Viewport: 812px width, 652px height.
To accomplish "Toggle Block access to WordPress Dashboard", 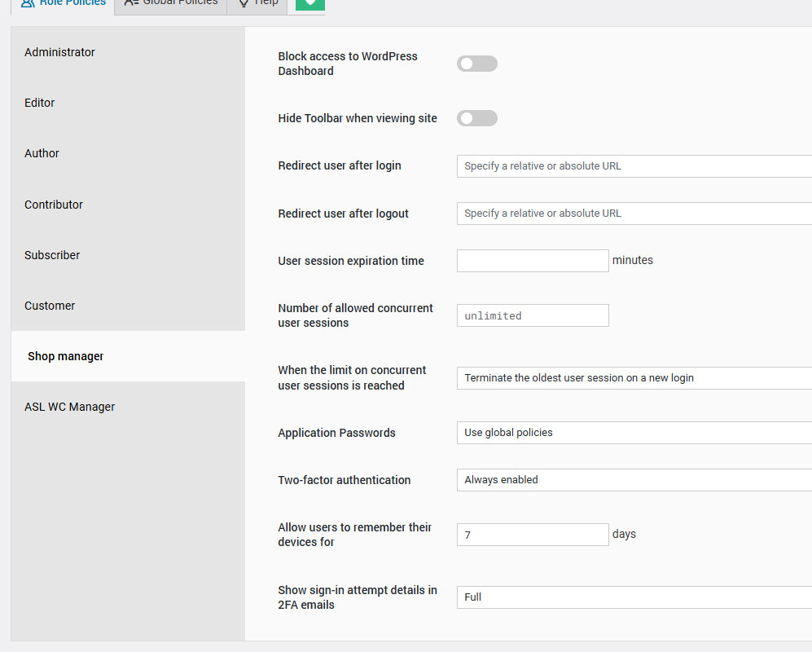I will (x=476, y=64).
